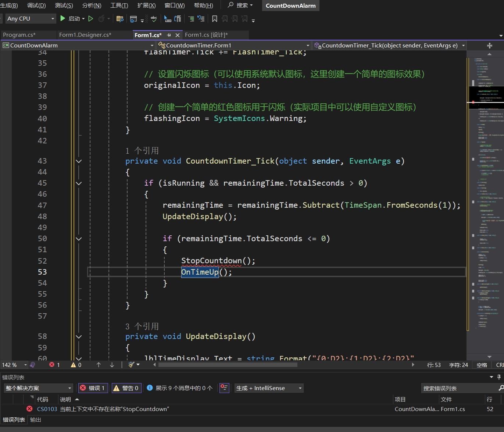
Task: Toggle the bookmark icon in toolbar
Action: pyautogui.click(x=215, y=19)
